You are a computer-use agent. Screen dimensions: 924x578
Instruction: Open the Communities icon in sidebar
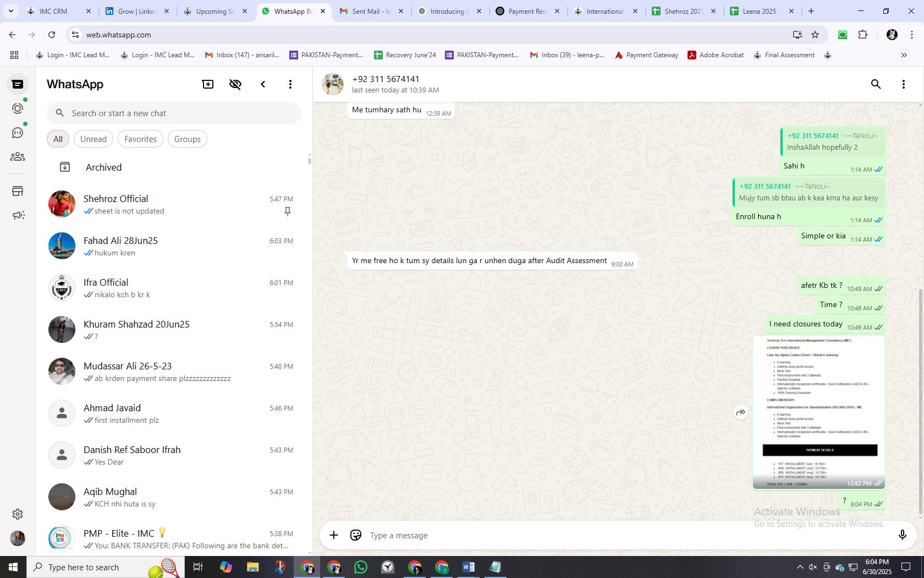tap(18, 157)
